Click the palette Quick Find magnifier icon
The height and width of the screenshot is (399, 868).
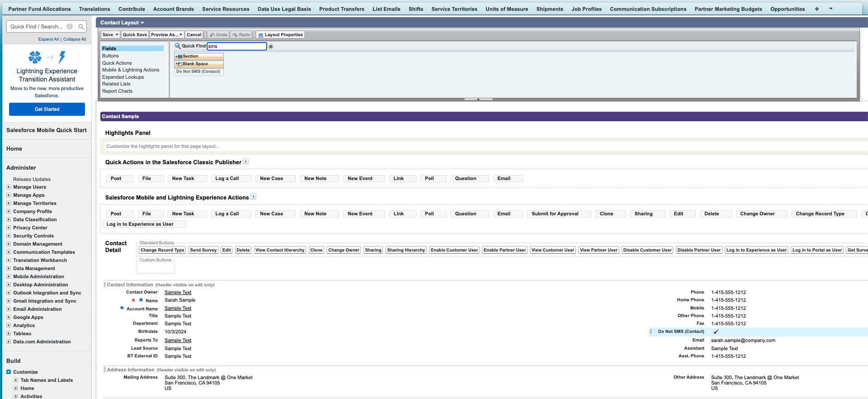pyautogui.click(x=178, y=46)
